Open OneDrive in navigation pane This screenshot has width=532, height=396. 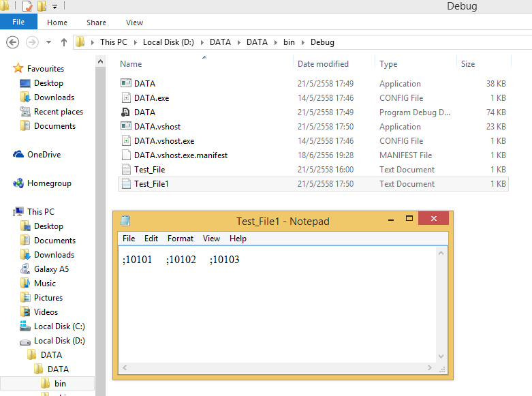tap(44, 155)
